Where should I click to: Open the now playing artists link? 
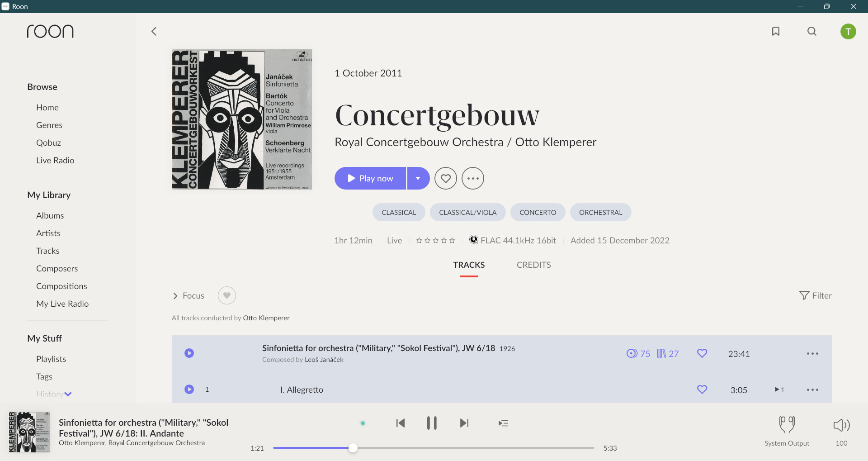(132, 443)
